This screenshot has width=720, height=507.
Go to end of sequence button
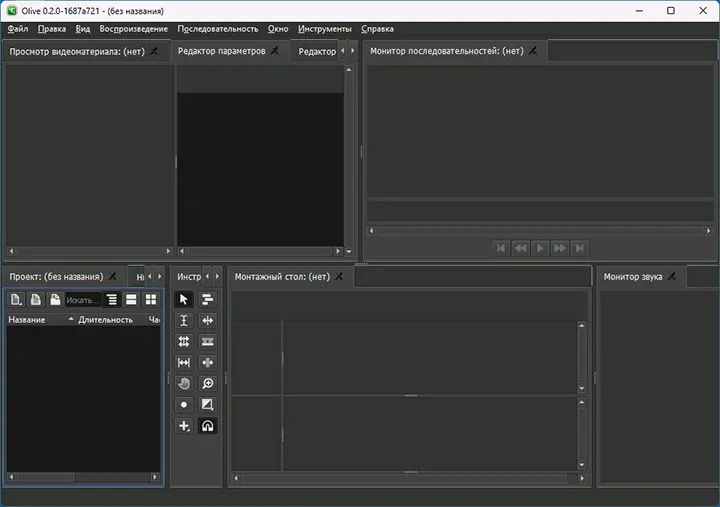click(x=579, y=248)
